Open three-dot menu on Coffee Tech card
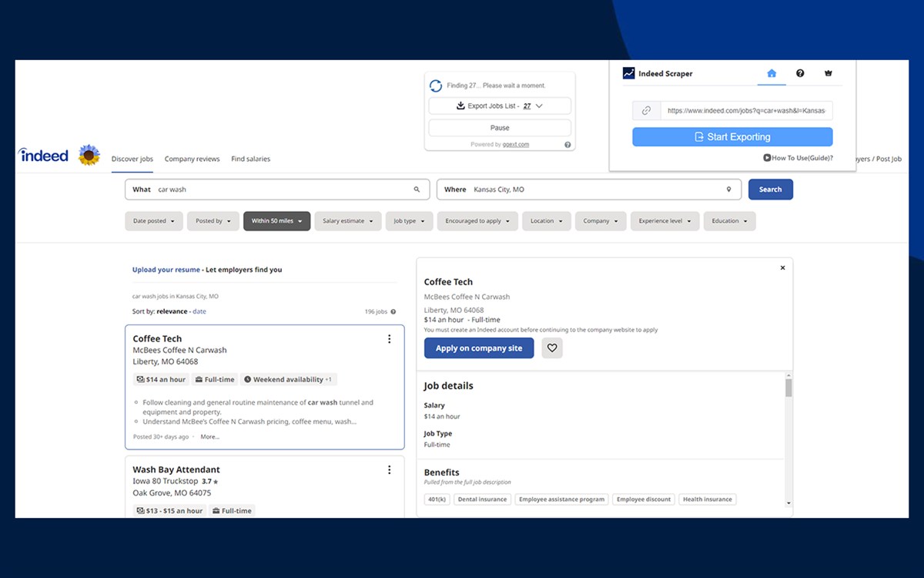Image resolution: width=924 pixels, height=578 pixels. [389, 339]
